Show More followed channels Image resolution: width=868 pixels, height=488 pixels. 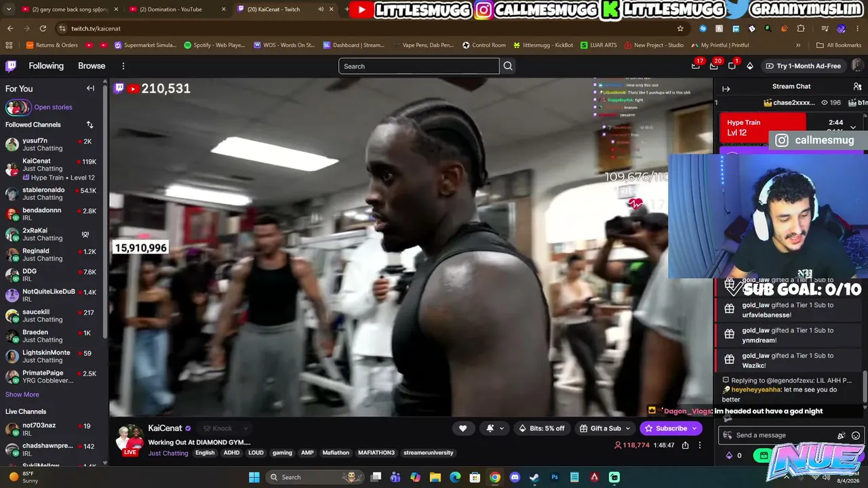point(22,394)
